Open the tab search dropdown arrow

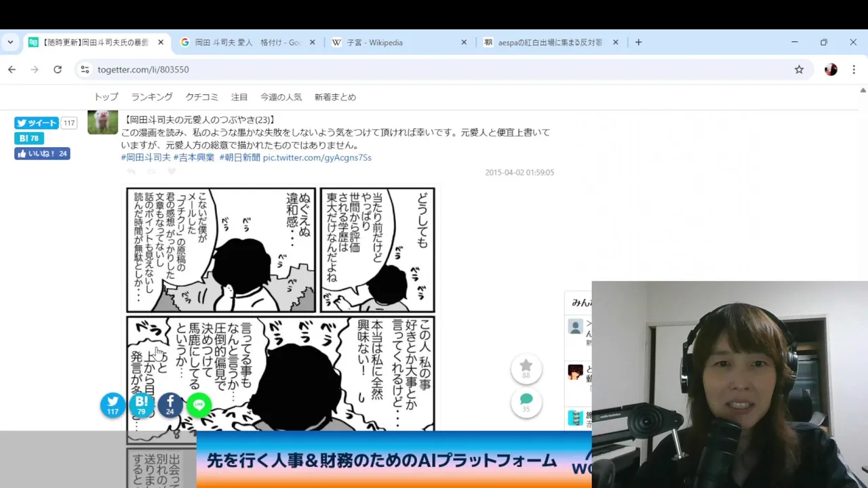click(10, 42)
